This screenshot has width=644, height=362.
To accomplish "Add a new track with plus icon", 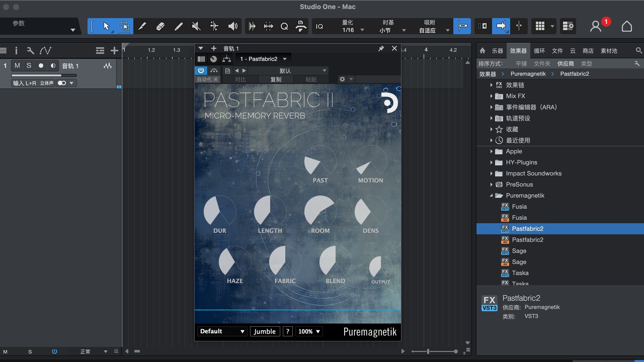I will (114, 51).
